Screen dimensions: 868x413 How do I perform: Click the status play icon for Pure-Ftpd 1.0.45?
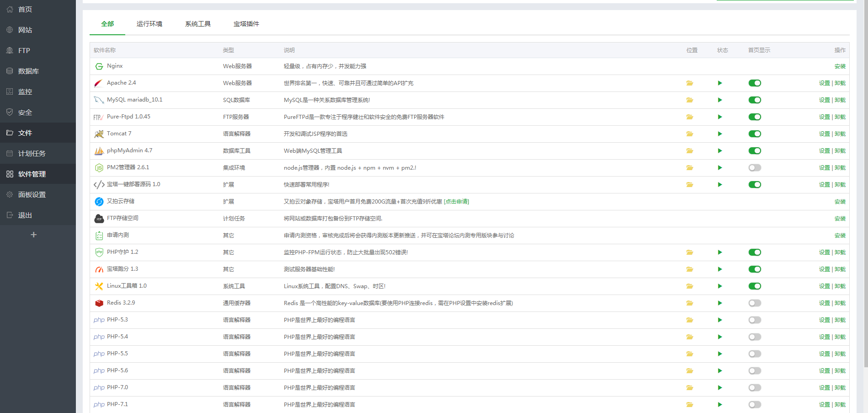pos(720,117)
